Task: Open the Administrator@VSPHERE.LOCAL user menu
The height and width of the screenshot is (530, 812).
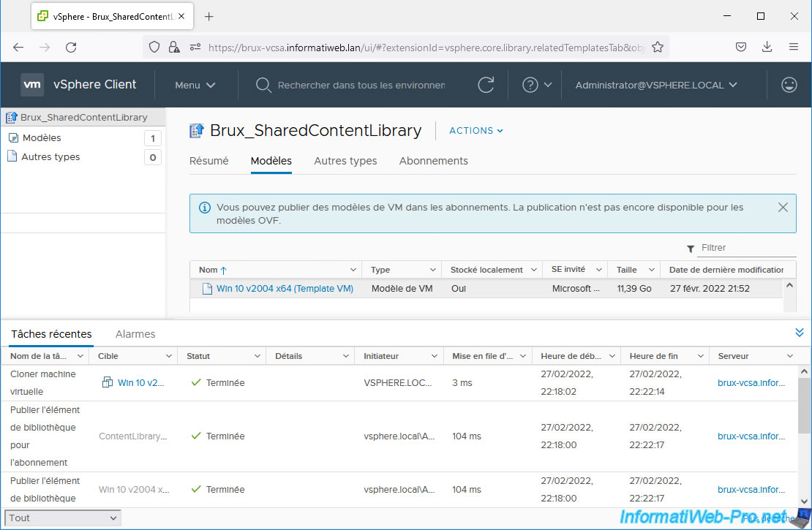Action: click(x=655, y=85)
